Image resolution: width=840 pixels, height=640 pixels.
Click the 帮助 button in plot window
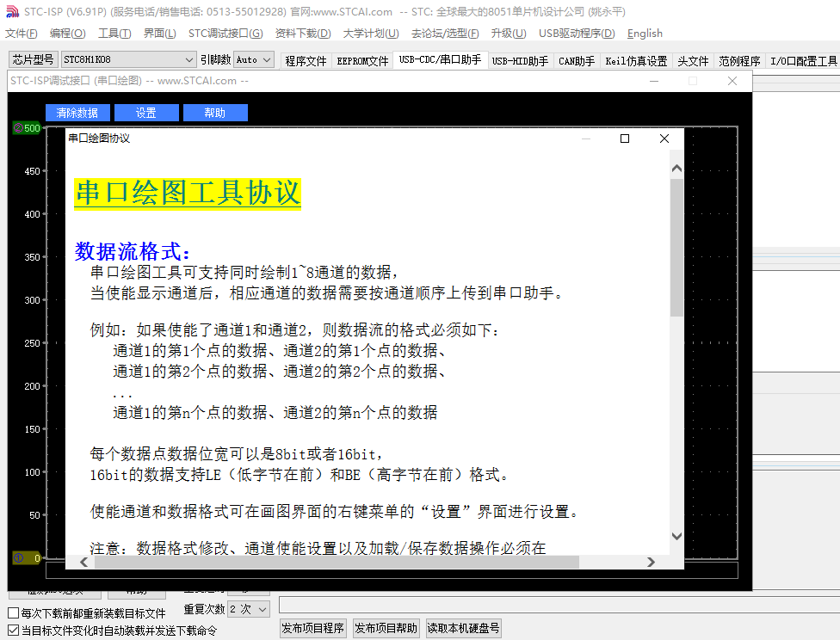215,113
